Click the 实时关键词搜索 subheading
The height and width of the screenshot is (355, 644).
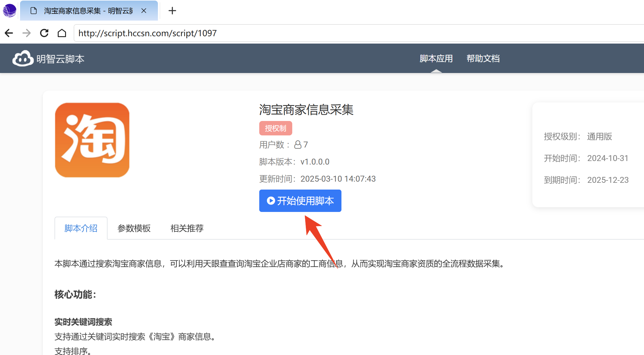coord(83,322)
